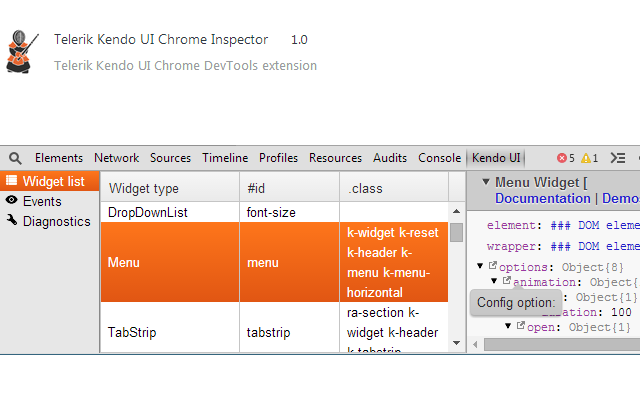Click the duration value 100
This screenshot has height=400, width=640.
(621, 312)
